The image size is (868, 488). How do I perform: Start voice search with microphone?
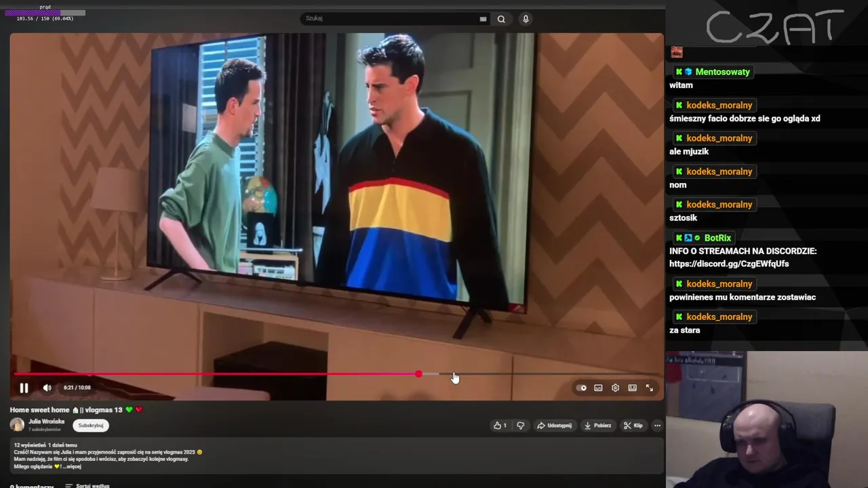click(x=526, y=19)
